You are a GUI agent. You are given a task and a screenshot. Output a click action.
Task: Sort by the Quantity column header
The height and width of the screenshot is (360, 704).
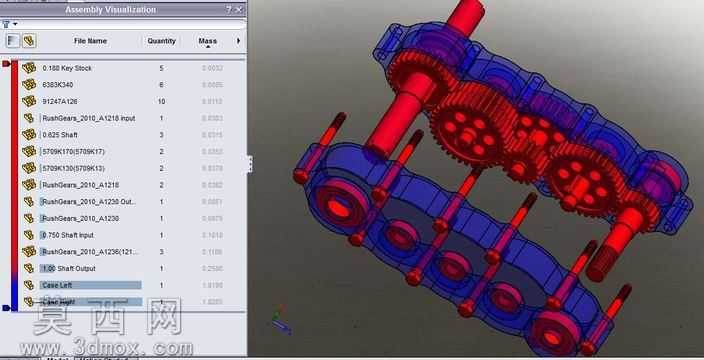tap(161, 41)
